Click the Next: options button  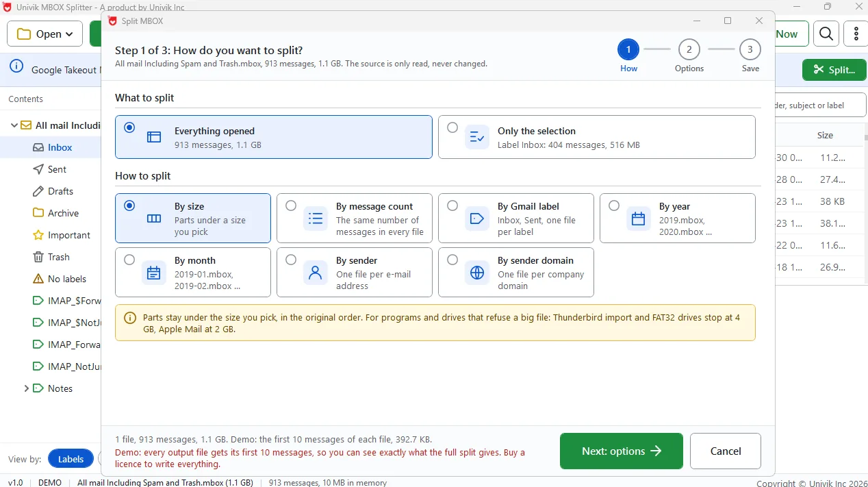point(622,451)
